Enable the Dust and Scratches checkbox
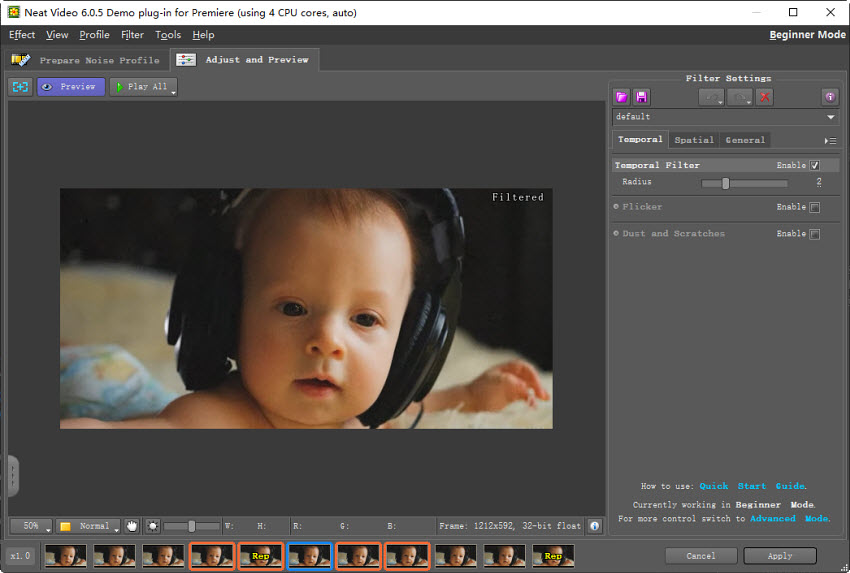Image resolution: width=850 pixels, height=573 pixels. click(x=814, y=234)
